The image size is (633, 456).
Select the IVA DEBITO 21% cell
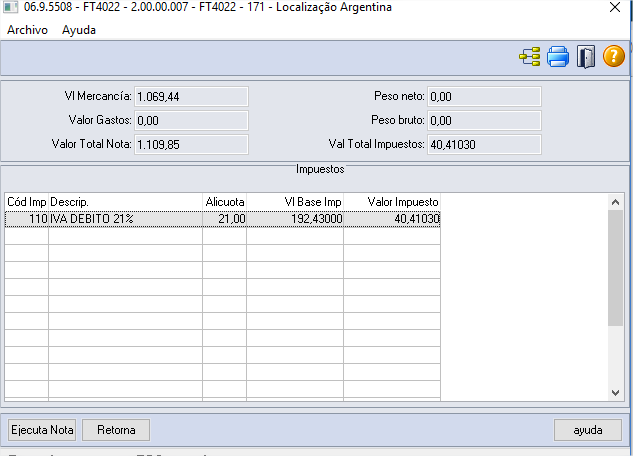pos(126,219)
